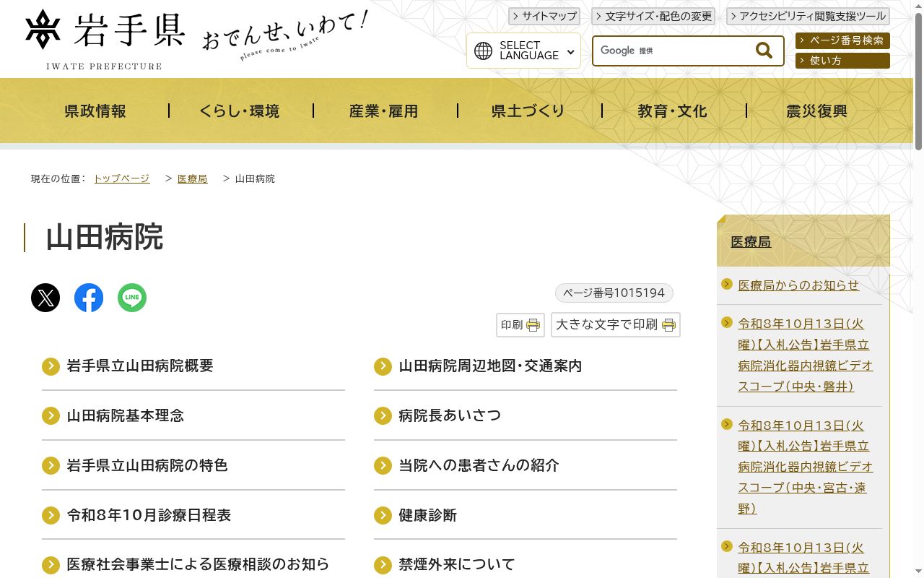This screenshot has width=924, height=578.
Task: Open the くらし・環境 menu
Action: pyautogui.click(x=240, y=111)
